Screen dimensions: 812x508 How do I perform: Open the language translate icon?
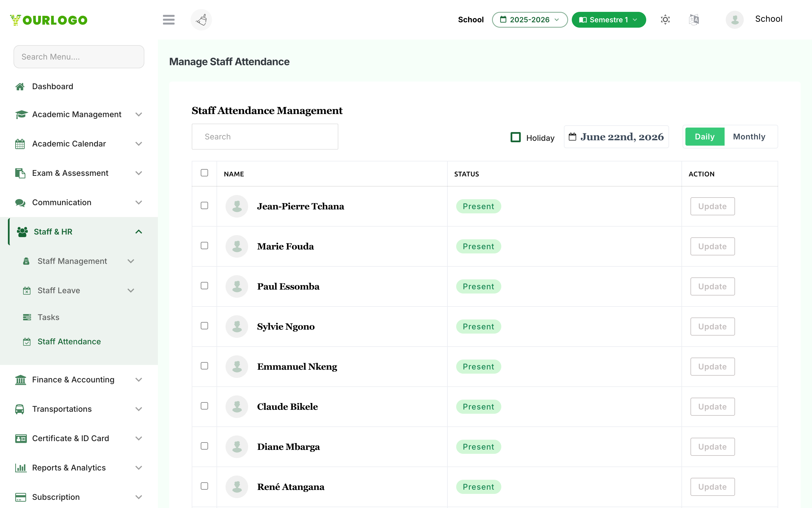coord(694,19)
